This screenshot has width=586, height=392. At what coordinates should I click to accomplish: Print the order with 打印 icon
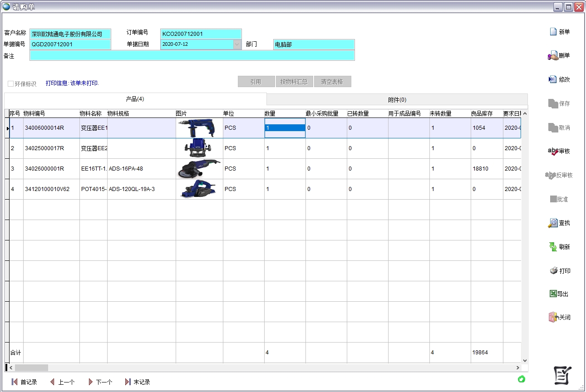[553, 271]
